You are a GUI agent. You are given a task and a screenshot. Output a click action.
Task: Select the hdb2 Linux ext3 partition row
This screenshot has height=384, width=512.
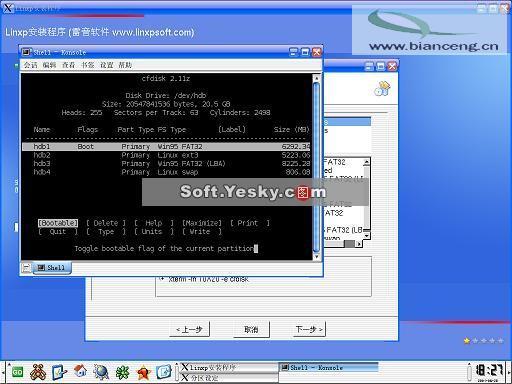(x=166, y=155)
